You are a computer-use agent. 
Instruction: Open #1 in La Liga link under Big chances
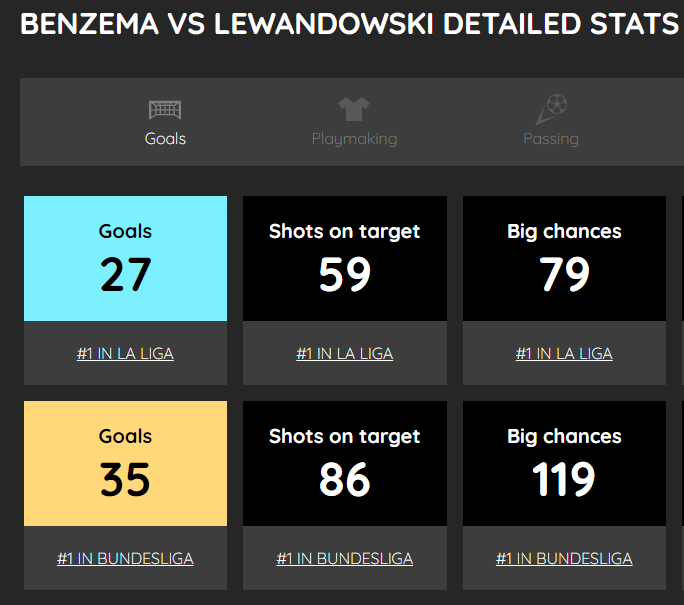pyautogui.click(x=564, y=353)
